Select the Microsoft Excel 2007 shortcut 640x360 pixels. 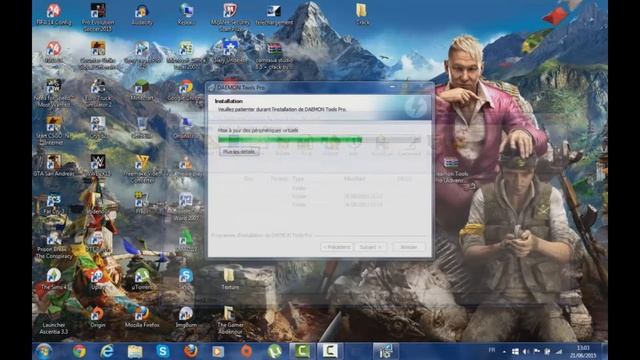pyautogui.click(x=186, y=55)
